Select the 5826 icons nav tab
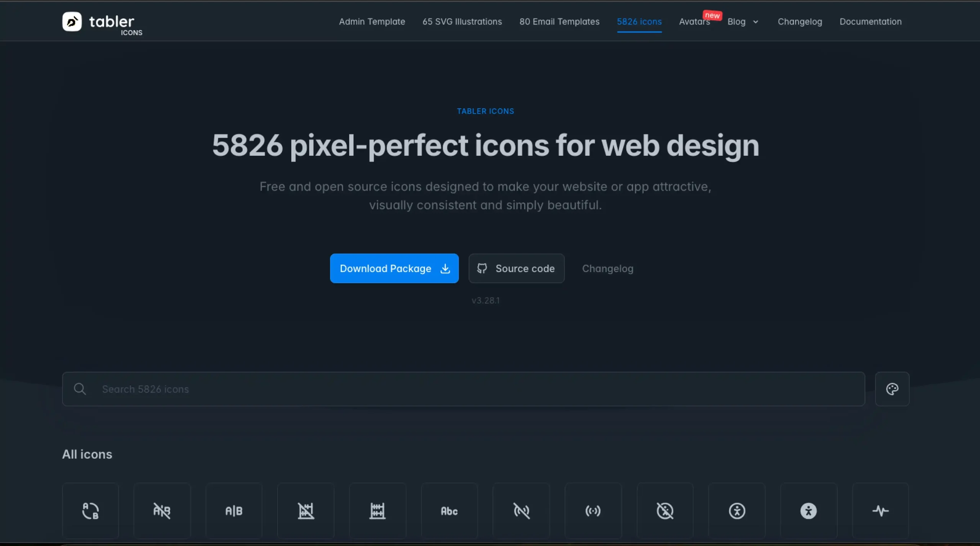This screenshot has width=980, height=546. pos(639,22)
